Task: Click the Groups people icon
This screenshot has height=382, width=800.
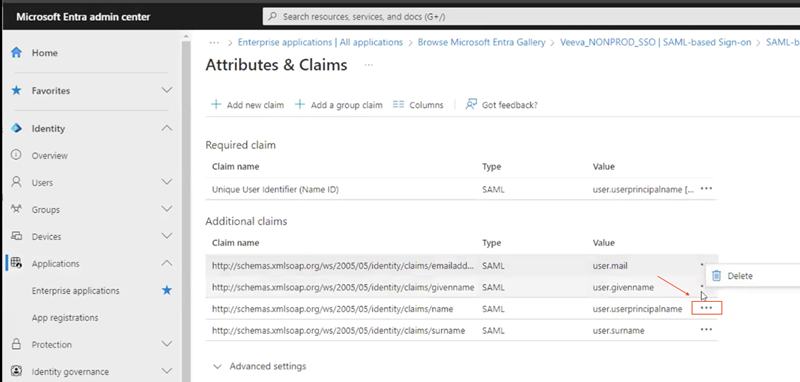Action: click(16, 209)
